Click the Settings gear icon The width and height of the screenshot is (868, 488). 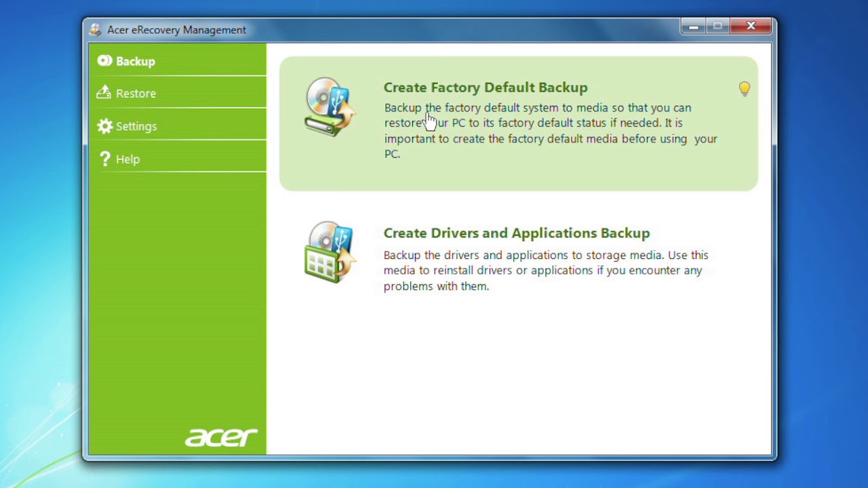[x=104, y=126]
